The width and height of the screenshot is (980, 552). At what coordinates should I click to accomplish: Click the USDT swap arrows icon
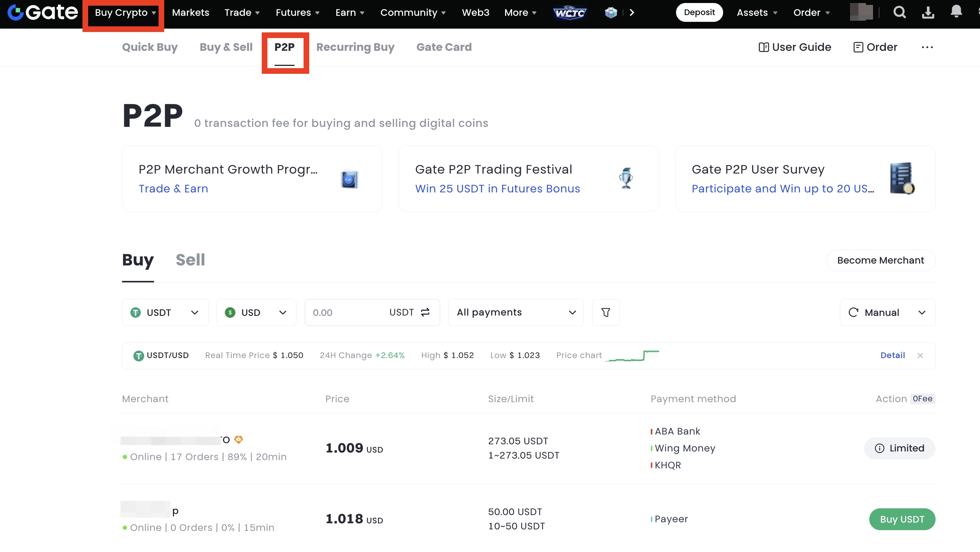(x=425, y=313)
